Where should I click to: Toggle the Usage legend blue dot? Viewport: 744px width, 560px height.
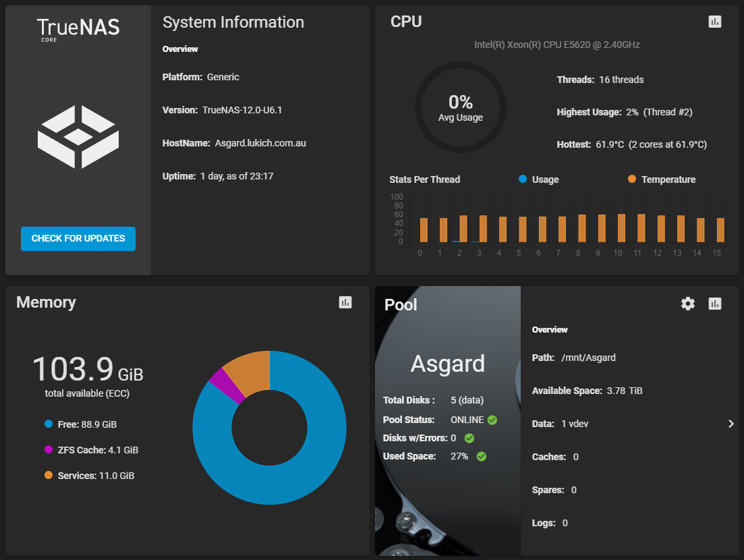click(523, 179)
